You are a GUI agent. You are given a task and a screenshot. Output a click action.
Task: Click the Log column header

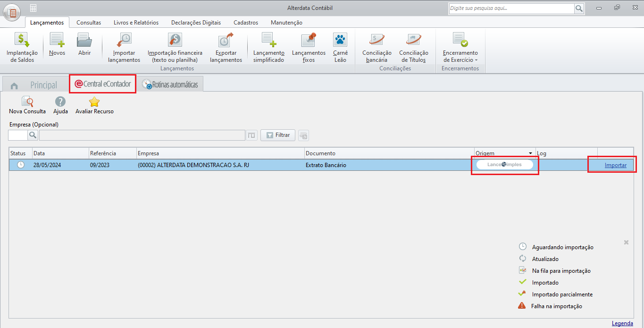[x=566, y=153]
